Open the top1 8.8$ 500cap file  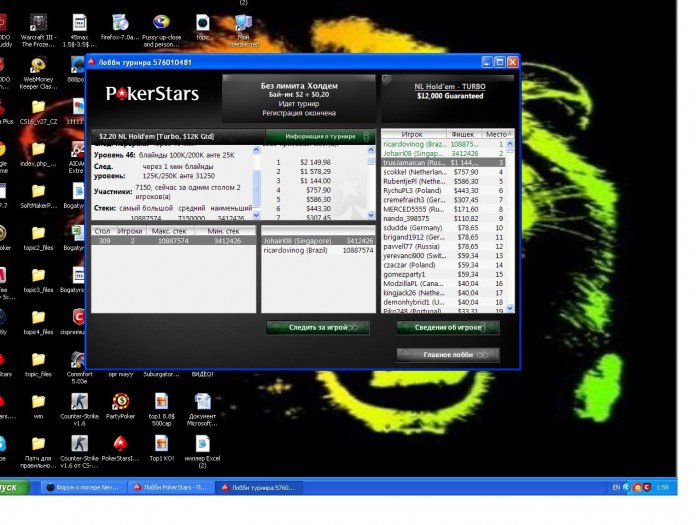point(161,409)
